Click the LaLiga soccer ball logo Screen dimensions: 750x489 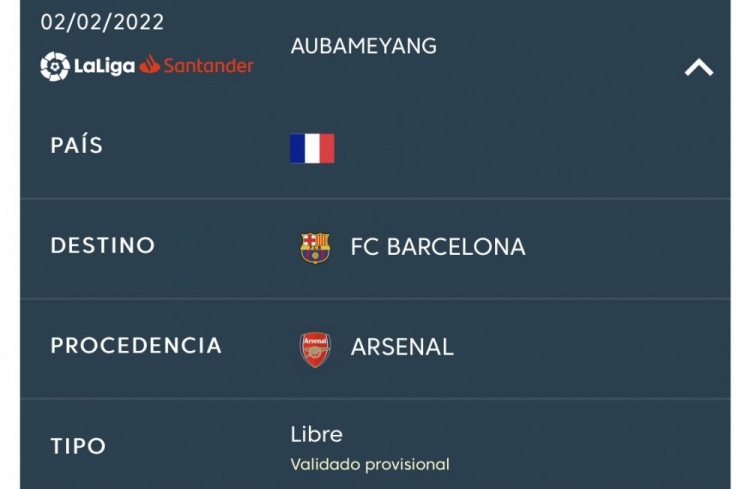point(55,66)
